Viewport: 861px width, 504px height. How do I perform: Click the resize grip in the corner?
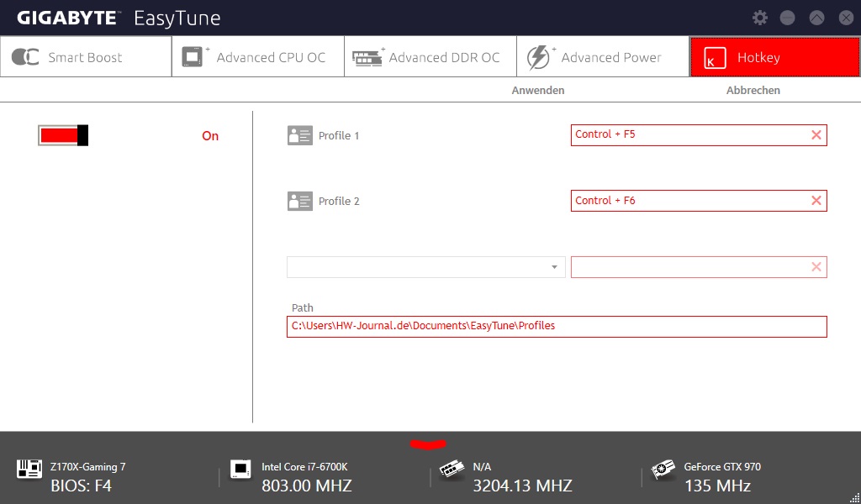(x=854, y=498)
